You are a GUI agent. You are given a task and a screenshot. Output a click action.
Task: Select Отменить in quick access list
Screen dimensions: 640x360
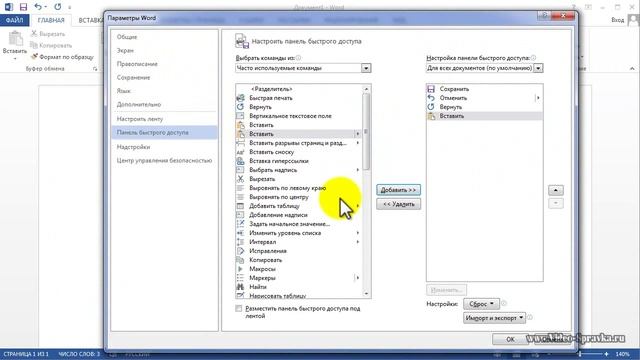484,98
